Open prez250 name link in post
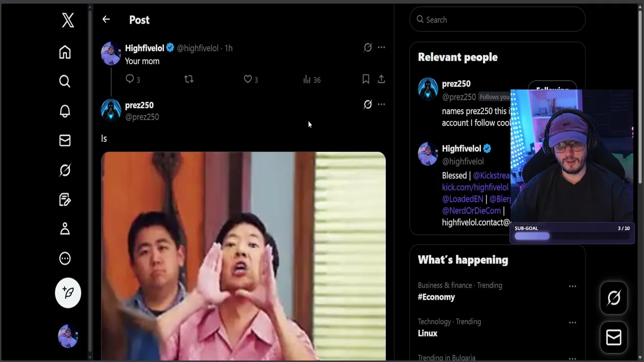The height and width of the screenshot is (362, 644). 139,105
